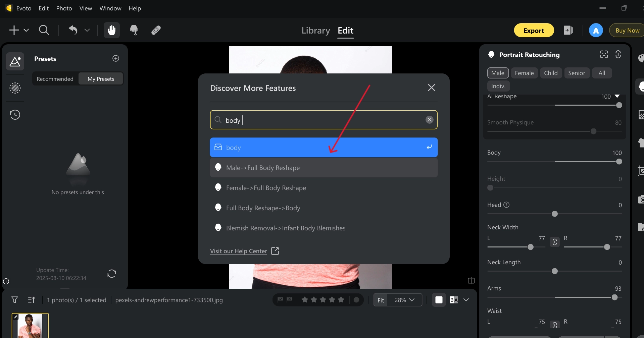Open the Touch-up finger tool
The height and width of the screenshot is (338, 644).
(134, 30)
